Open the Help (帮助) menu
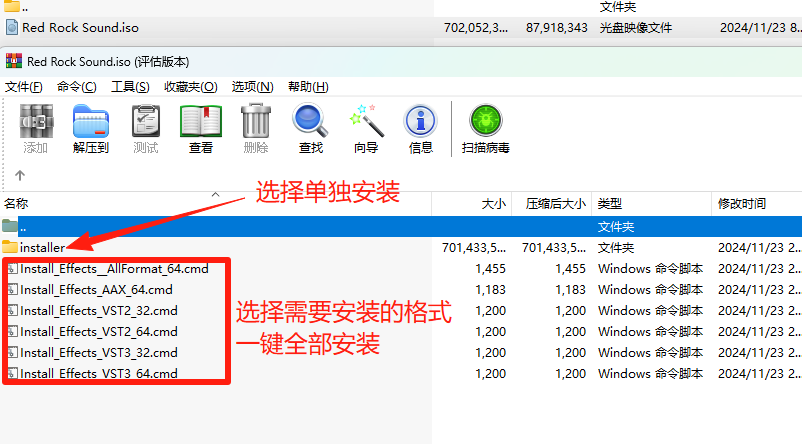Screen dimensions: 802x444 [308, 87]
